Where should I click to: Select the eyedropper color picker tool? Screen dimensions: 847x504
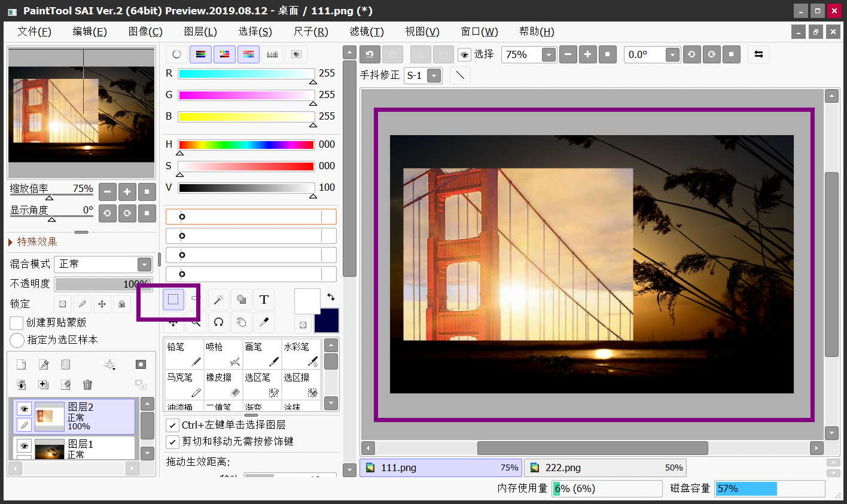click(x=264, y=322)
